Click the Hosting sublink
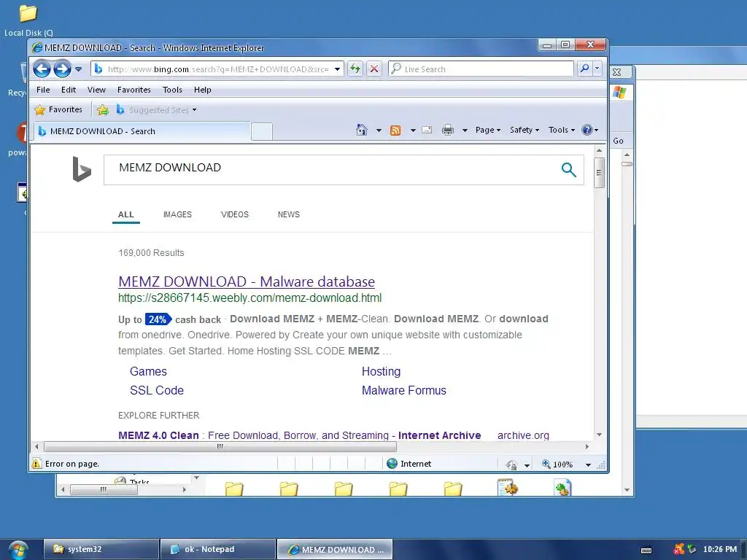The image size is (747, 560). click(381, 371)
